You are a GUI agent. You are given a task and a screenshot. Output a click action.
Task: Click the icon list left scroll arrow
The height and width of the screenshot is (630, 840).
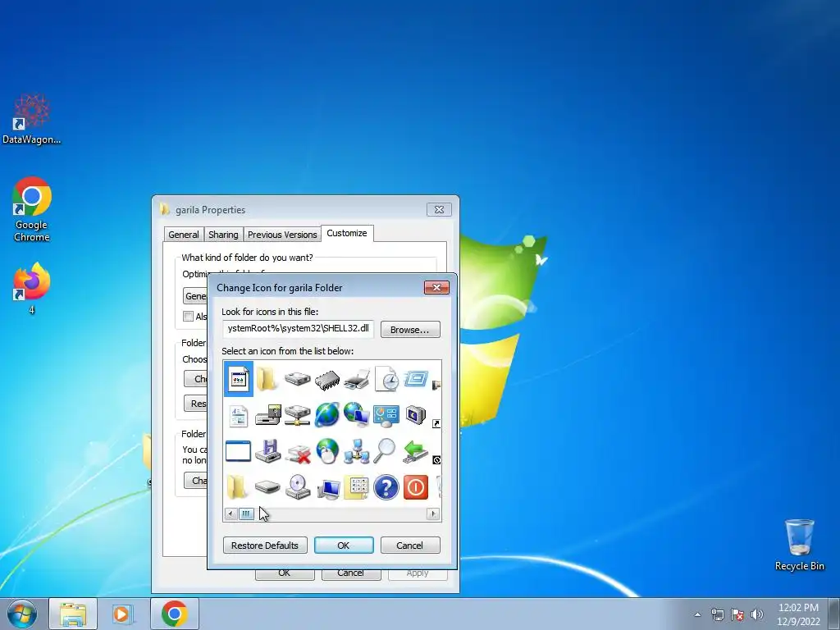pos(231,514)
